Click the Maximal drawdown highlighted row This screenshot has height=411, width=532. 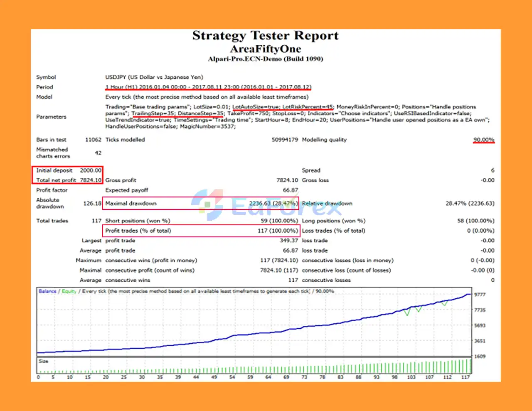[201, 204]
